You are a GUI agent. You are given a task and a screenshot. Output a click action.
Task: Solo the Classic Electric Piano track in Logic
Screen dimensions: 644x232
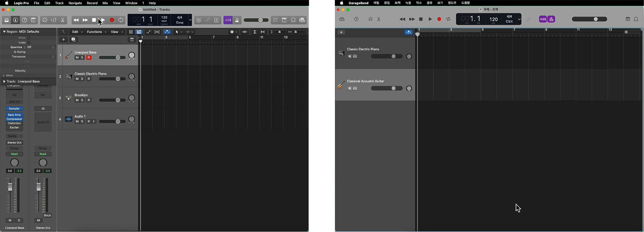pyautogui.click(x=82, y=79)
